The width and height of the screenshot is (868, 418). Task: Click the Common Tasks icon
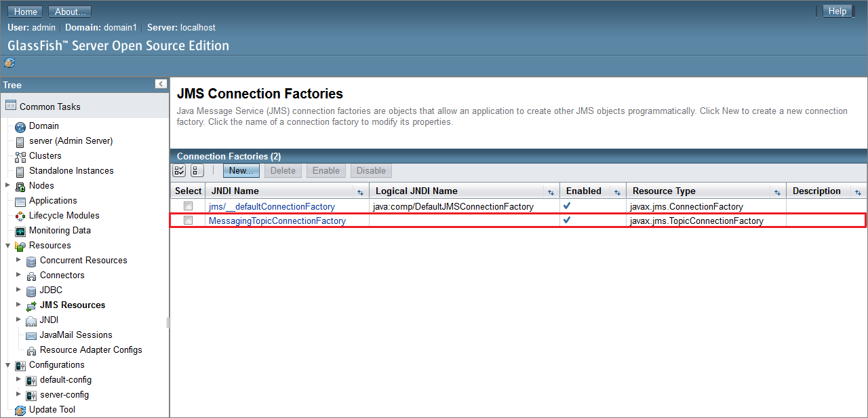10,106
